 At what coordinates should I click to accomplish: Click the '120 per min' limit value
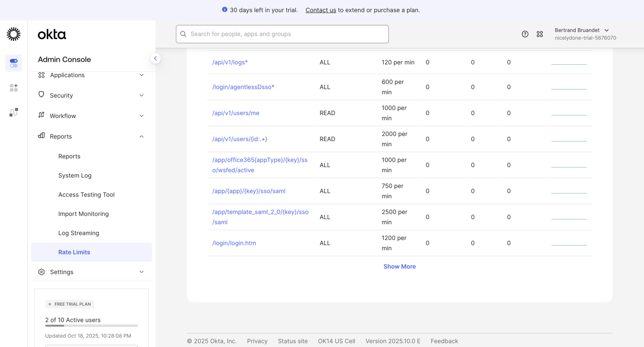click(x=398, y=62)
